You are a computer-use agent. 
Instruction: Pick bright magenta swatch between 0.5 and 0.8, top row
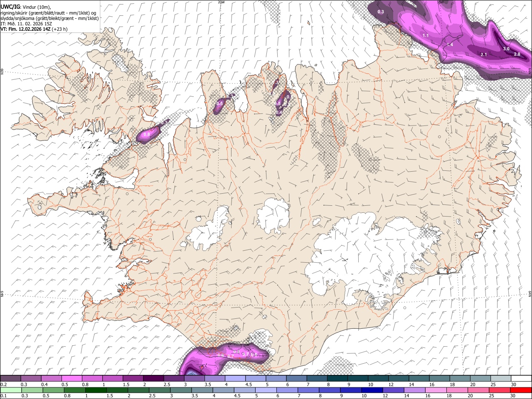click(71, 379)
